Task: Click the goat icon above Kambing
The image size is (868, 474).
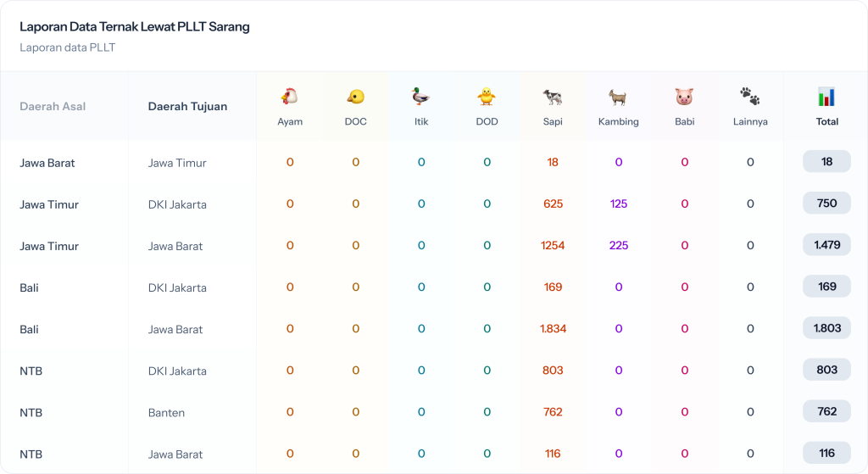Action: pyautogui.click(x=618, y=97)
